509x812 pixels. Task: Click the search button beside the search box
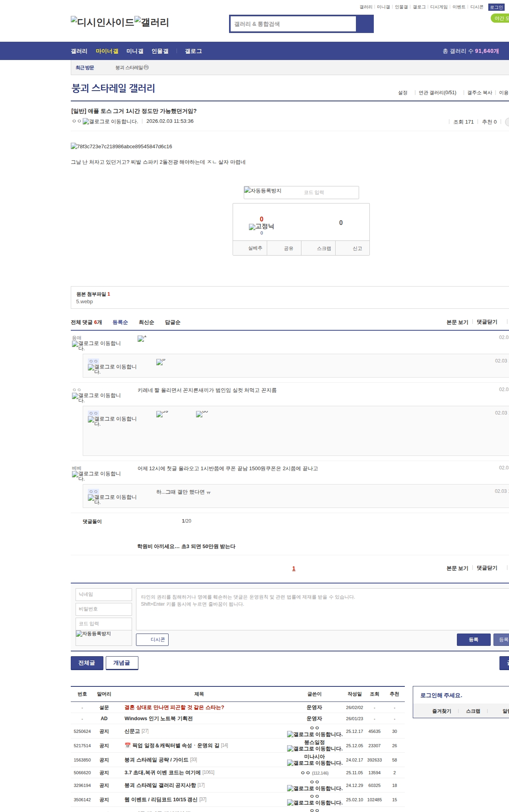[365, 24]
